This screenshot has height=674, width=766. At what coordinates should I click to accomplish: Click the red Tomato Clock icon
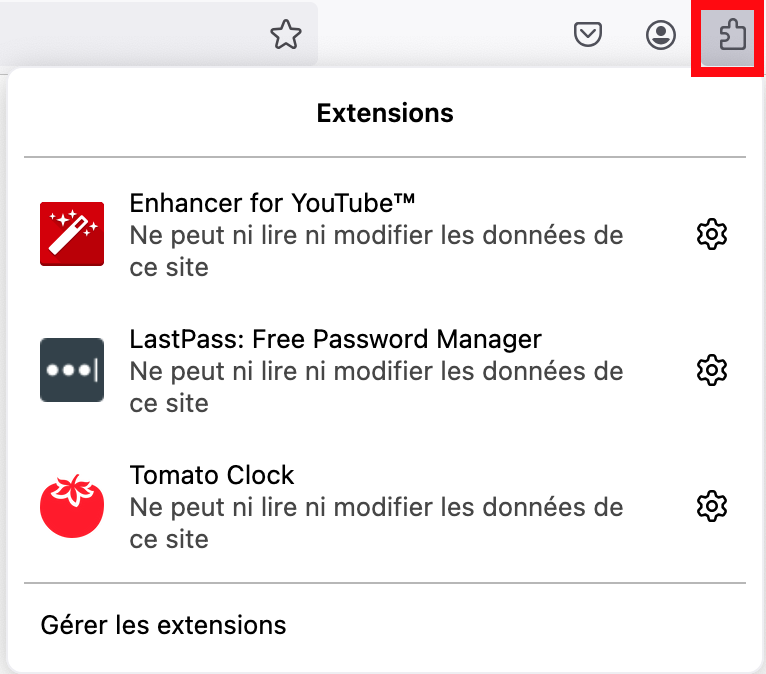(x=72, y=506)
